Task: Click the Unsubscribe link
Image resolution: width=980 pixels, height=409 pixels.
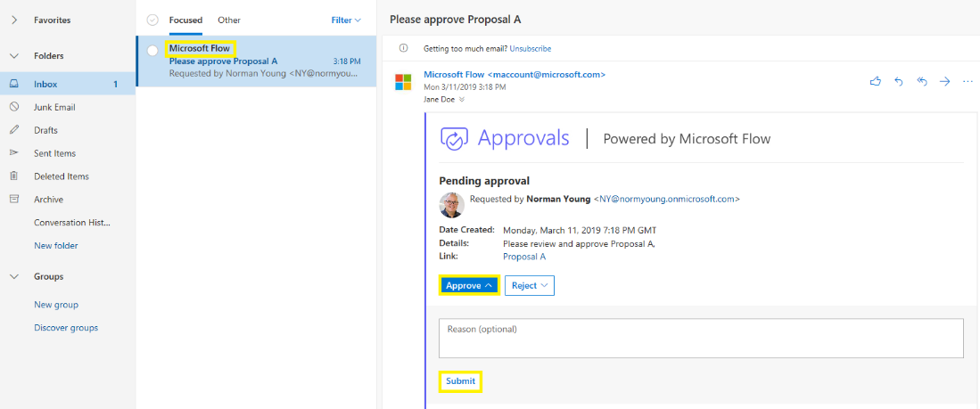Action: 530,48
